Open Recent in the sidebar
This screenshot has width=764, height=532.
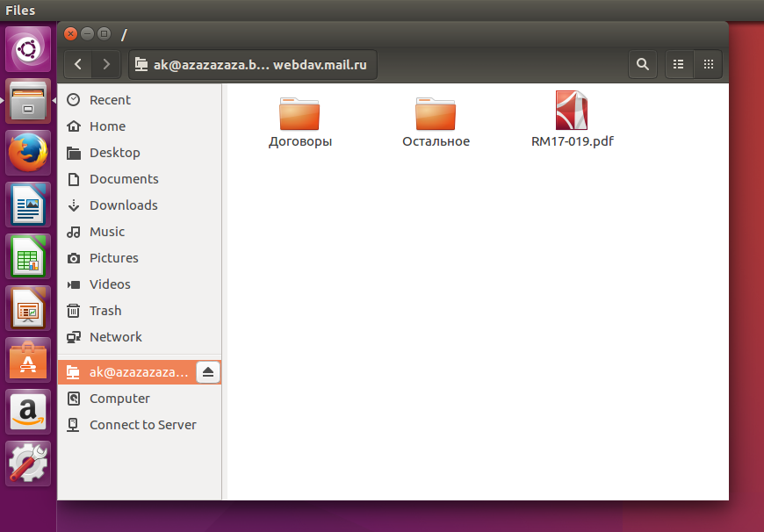(x=110, y=100)
